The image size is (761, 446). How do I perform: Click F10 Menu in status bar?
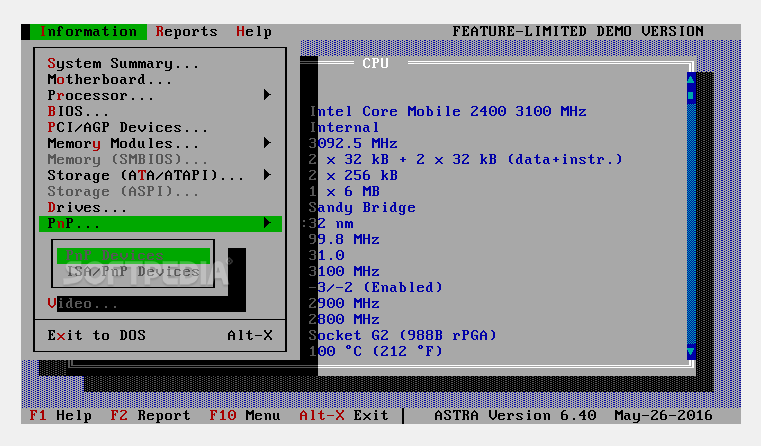tap(245, 416)
